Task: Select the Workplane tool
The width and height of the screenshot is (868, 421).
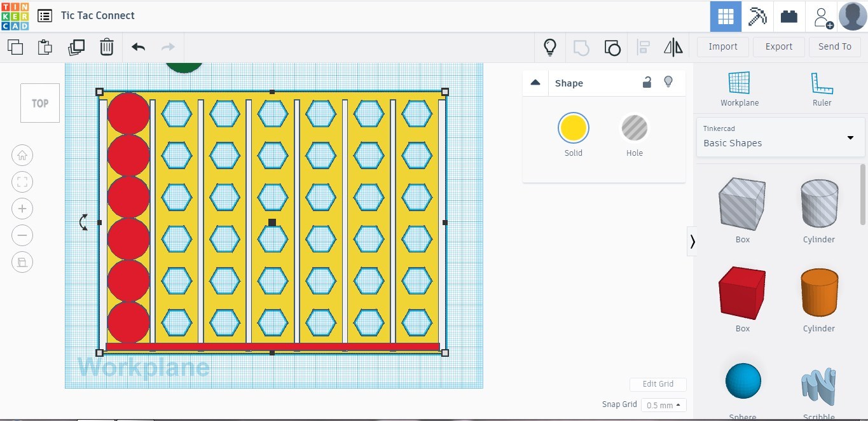Action: click(739, 88)
